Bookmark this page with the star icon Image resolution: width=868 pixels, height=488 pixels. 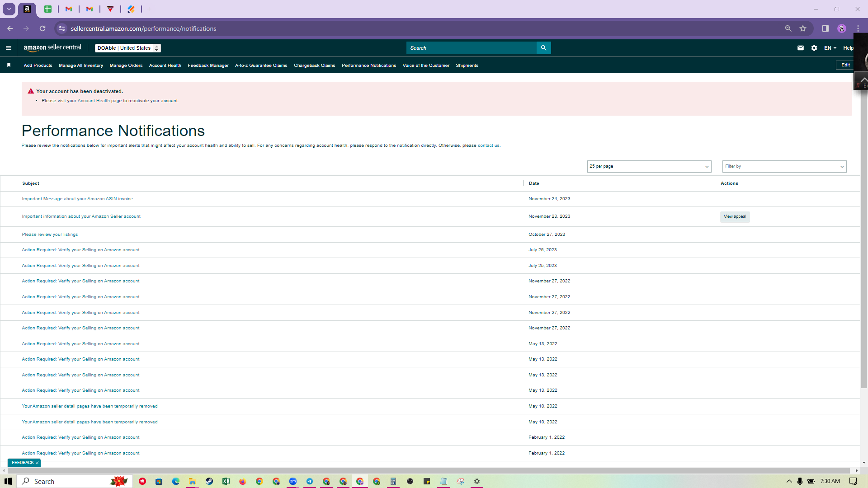coord(803,28)
